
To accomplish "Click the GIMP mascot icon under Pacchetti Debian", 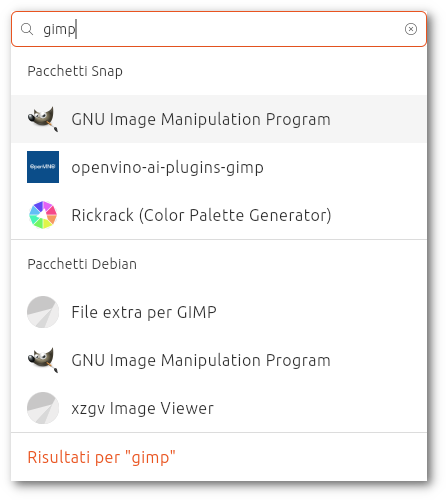I will point(43,360).
